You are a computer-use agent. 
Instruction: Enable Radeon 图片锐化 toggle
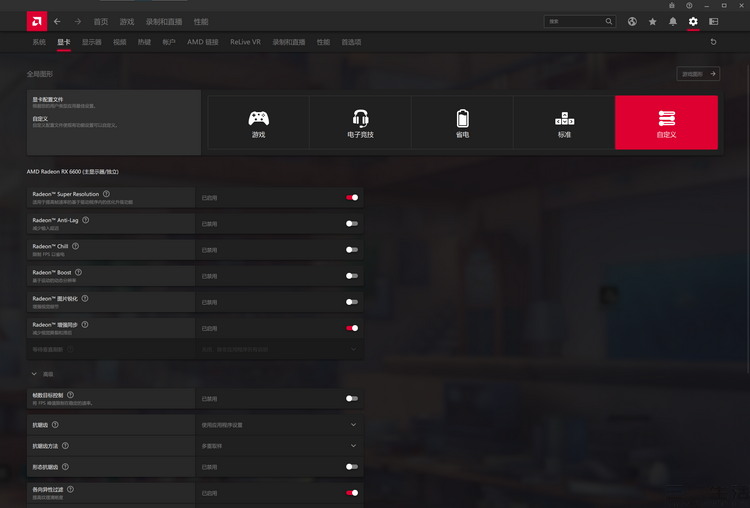point(352,302)
